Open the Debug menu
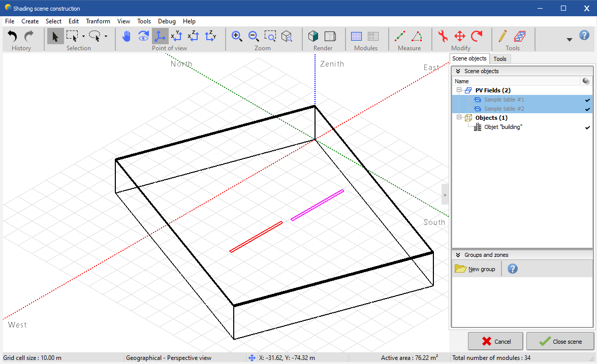 pos(167,21)
